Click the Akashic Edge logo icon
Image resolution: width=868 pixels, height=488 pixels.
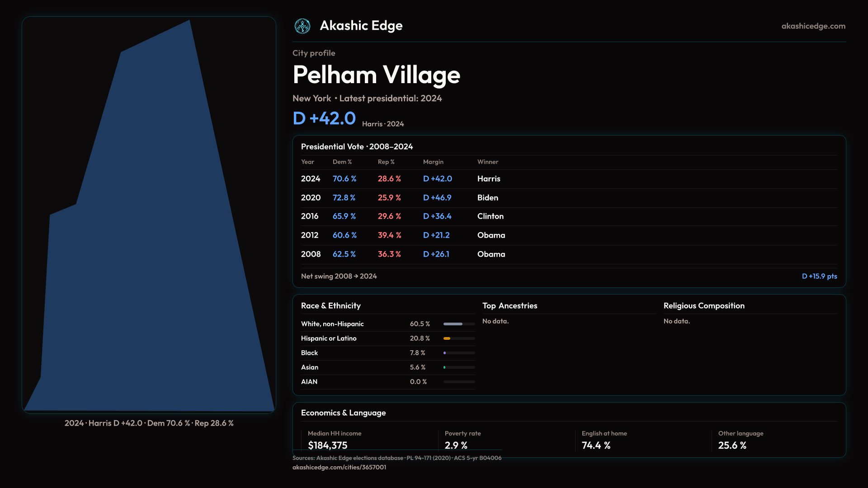(x=302, y=26)
